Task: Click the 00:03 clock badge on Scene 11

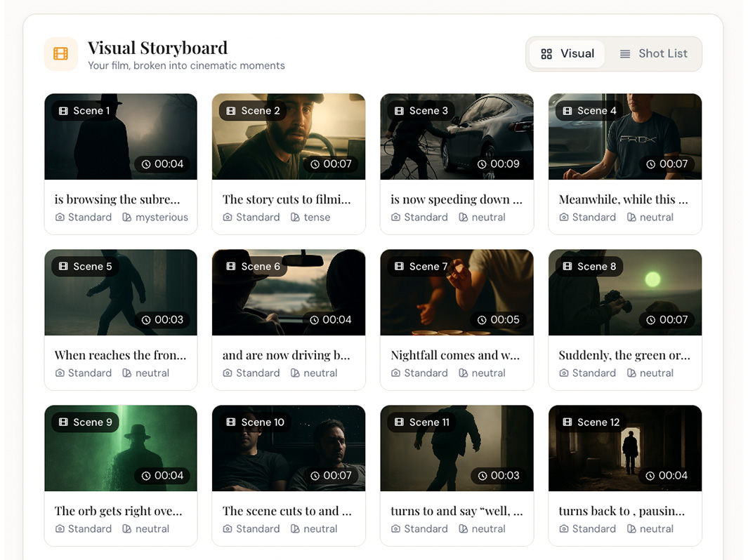Action: [498, 476]
